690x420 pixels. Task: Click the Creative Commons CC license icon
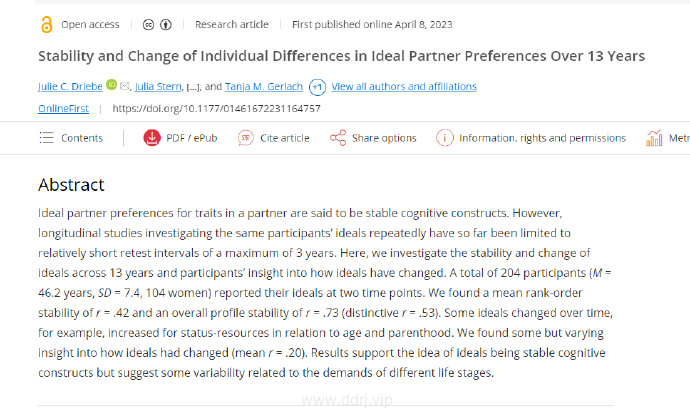(148, 25)
